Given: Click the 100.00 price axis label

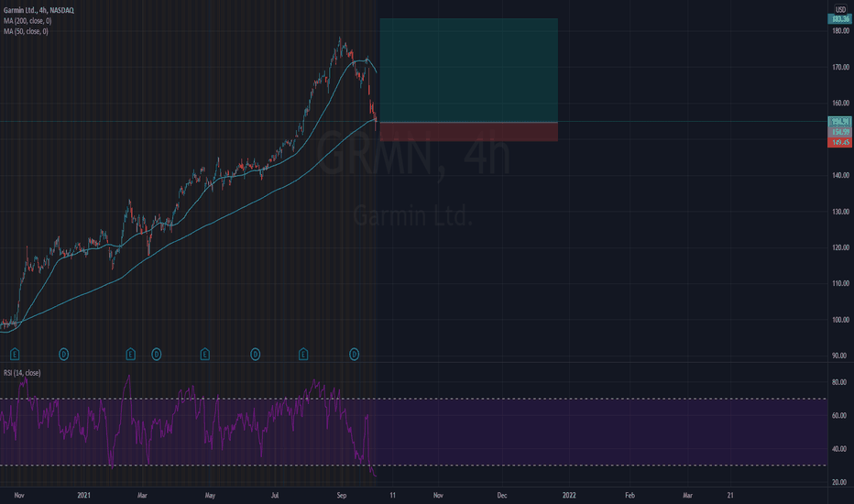Looking at the screenshot, I should coord(840,320).
